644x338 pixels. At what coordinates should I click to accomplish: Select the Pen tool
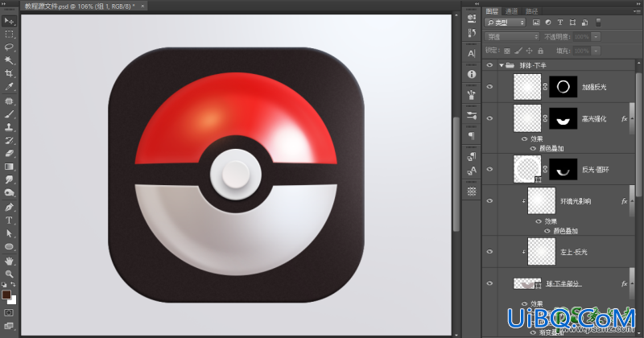coord(9,208)
